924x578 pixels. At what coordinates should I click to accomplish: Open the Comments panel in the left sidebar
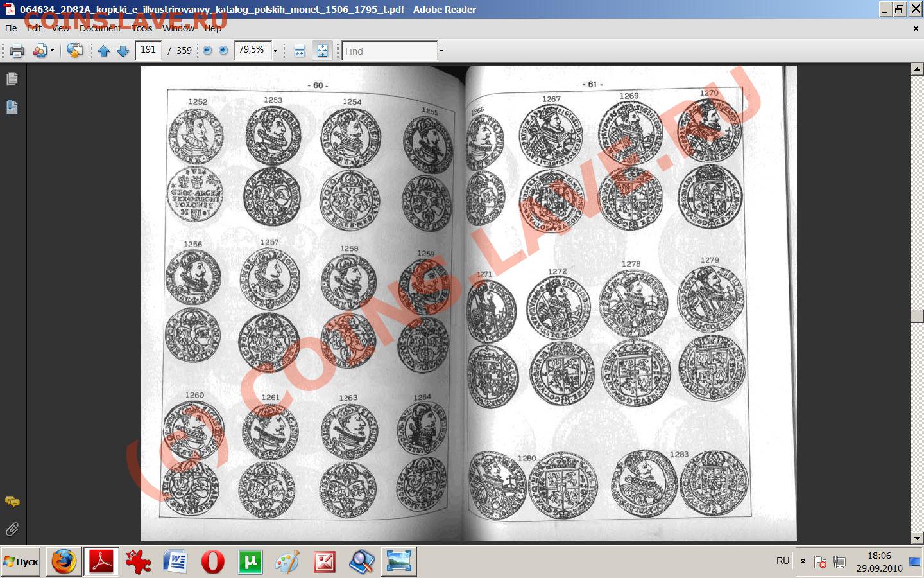[12, 502]
